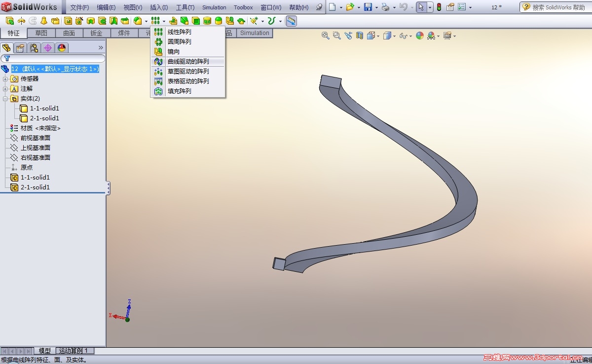The width and height of the screenshot is (592, 364).
Task: Click the Zoom to Fit icon
Action: click(326, 36)
